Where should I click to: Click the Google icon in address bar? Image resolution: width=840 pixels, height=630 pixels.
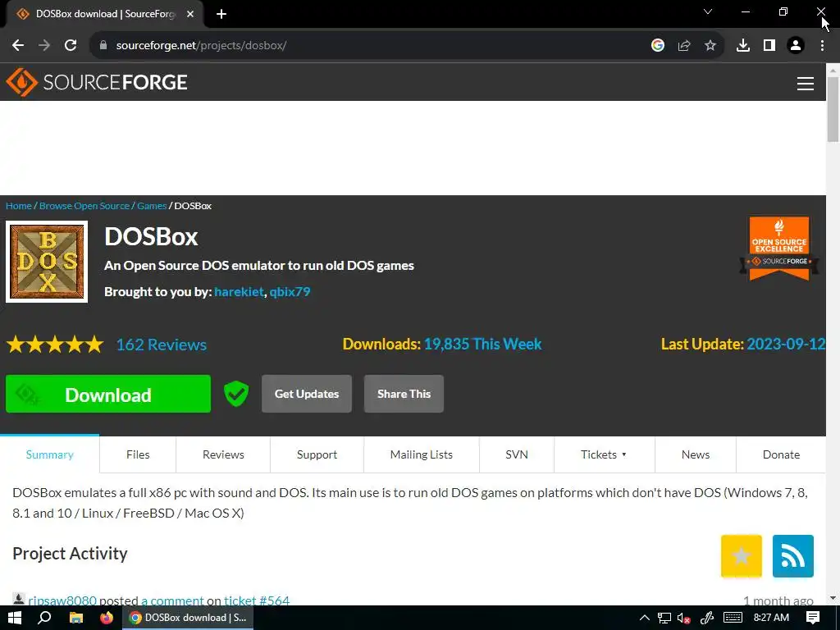click(658, 46)
